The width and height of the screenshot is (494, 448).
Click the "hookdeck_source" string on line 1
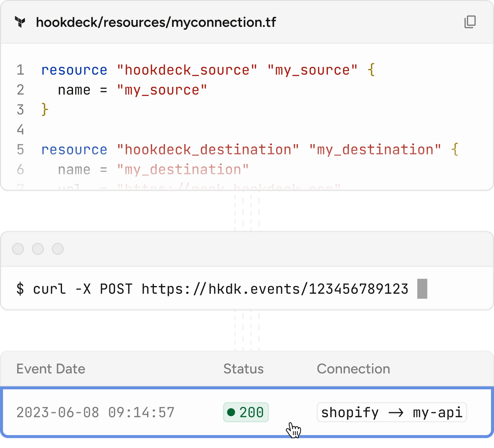(x=187, y=70)
